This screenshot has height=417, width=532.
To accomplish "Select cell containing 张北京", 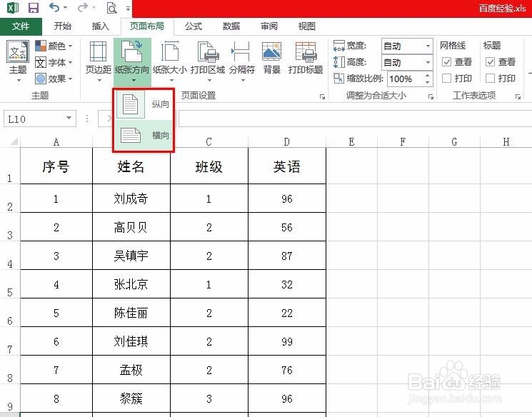I will coord(131,284).
